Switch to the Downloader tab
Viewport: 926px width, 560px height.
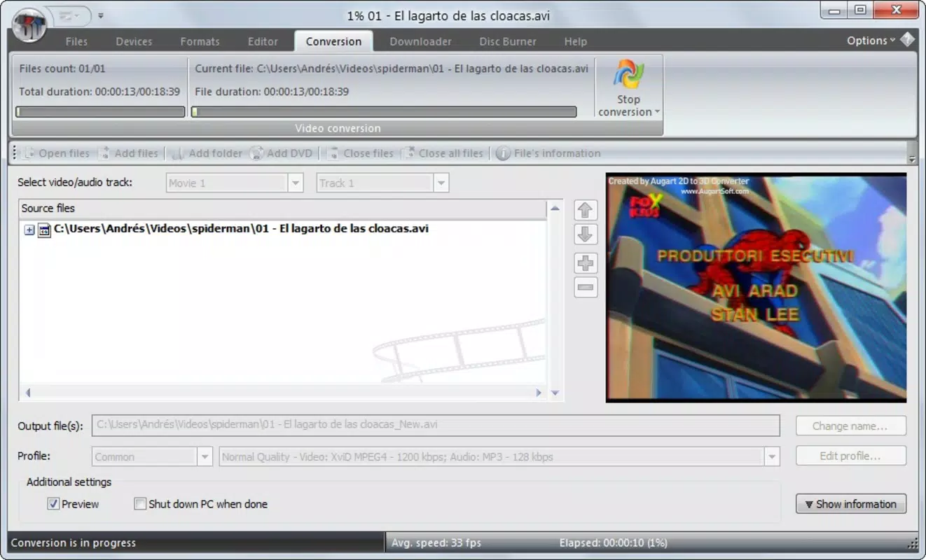pos(420,41)
